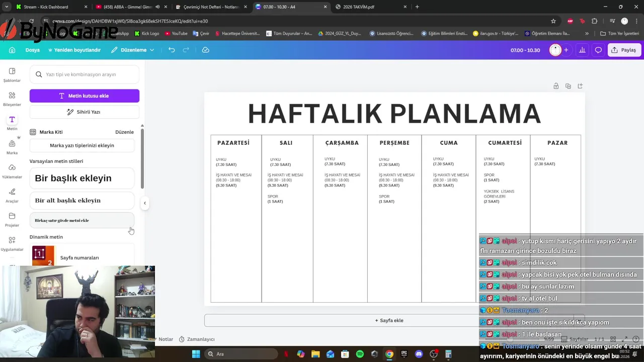Viewport: 644px width, 362px height.
Task: Open the Notlar panel
Action: pyautogui.click(x=166, y=339)
